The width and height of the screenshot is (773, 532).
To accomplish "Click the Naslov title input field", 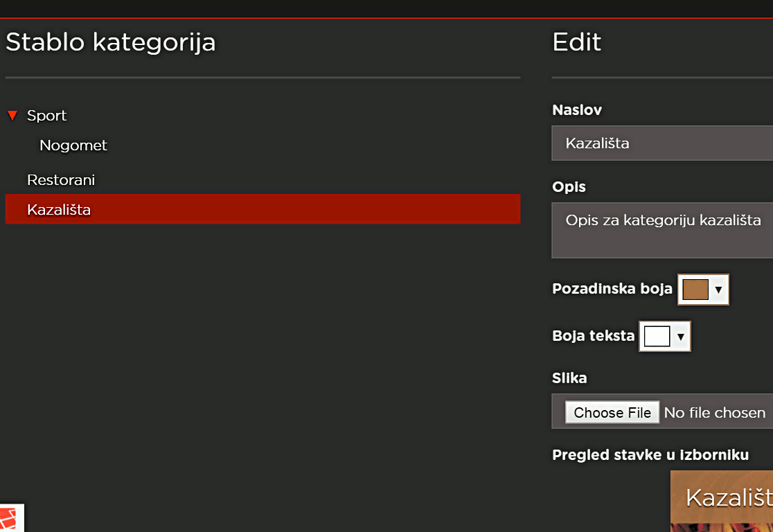I will [662, 143].
